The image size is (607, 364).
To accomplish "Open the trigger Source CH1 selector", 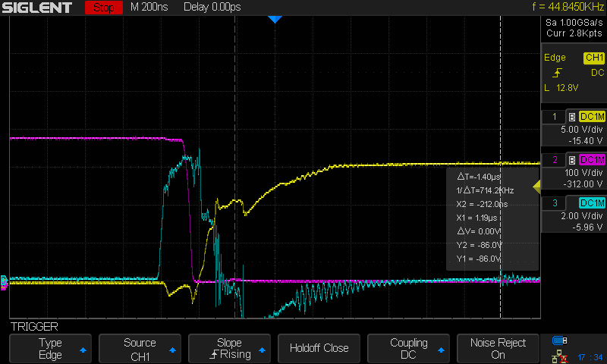I will (140, 349).
